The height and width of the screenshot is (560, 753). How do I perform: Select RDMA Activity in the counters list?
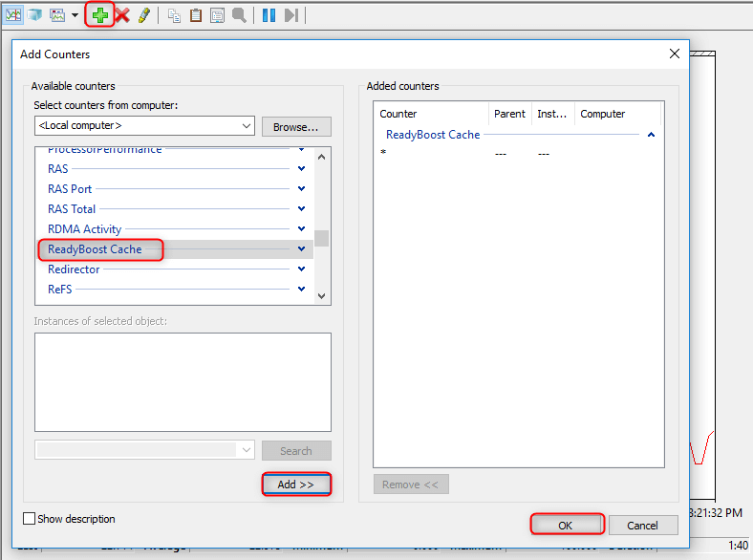pos(84,229)
